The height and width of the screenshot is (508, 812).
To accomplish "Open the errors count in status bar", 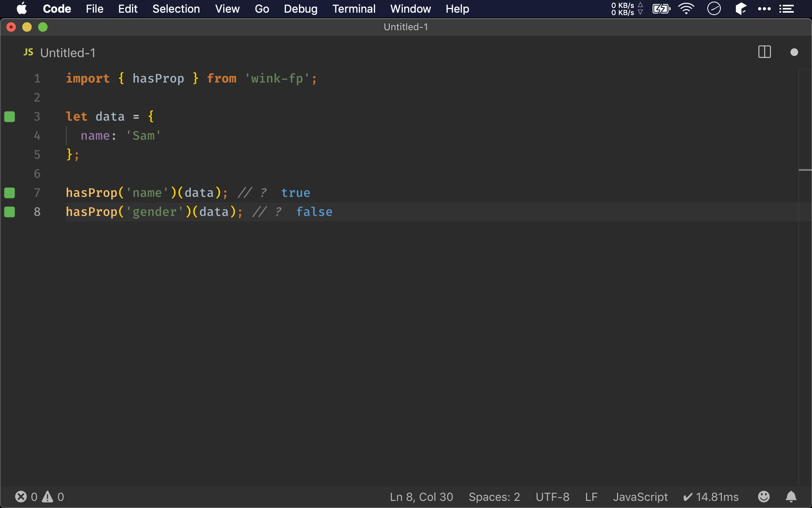I will (26, 497).
